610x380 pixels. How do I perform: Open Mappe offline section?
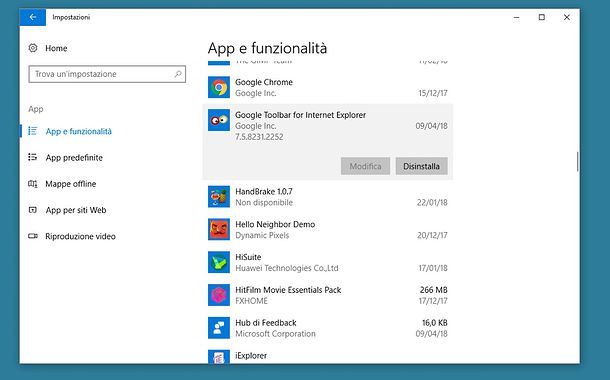click(x=70, y=184)
